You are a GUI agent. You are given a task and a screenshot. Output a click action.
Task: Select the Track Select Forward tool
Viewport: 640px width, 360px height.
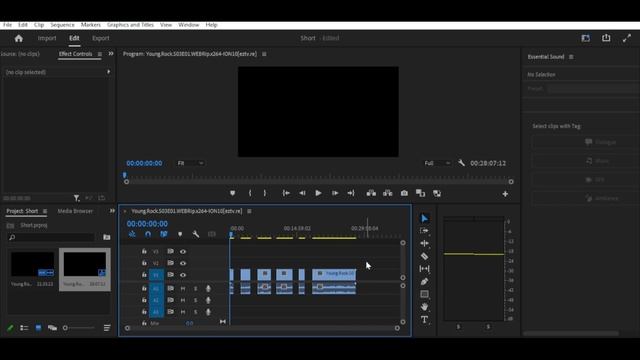click(424, 231)
